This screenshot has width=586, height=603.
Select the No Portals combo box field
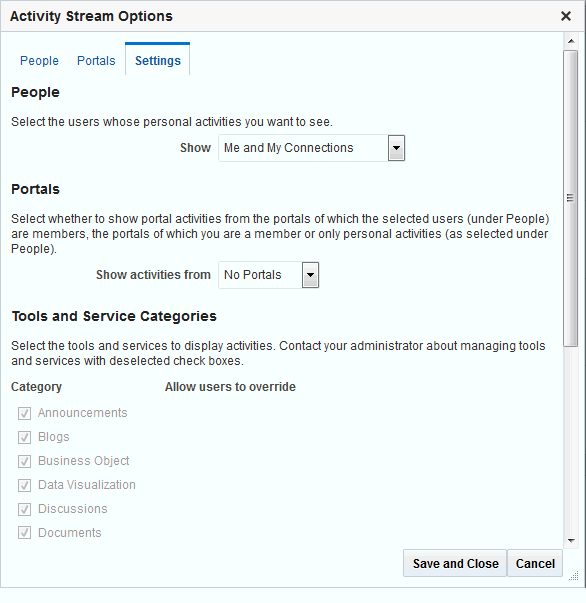coord(268,275)
